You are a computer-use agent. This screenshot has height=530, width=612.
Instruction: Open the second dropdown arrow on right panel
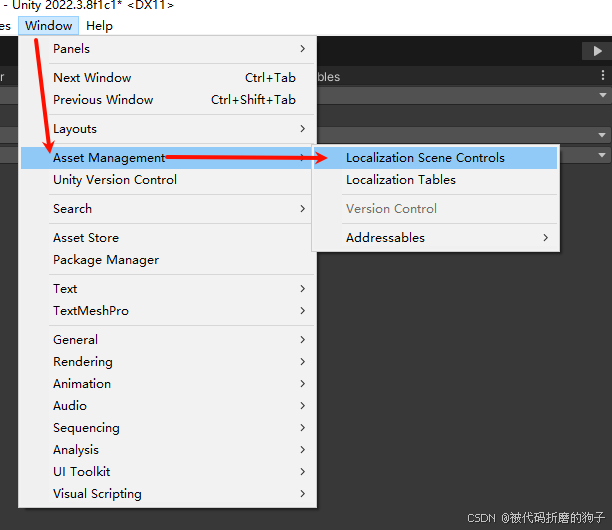pyautogui.click(x=602, y=135)
